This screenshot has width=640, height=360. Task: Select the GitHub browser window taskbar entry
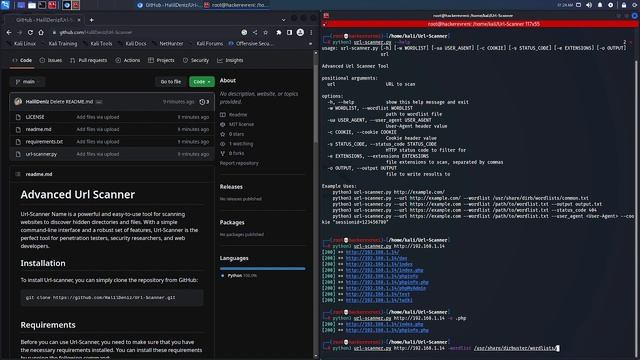pyautogui.click(x=169, y=5)
